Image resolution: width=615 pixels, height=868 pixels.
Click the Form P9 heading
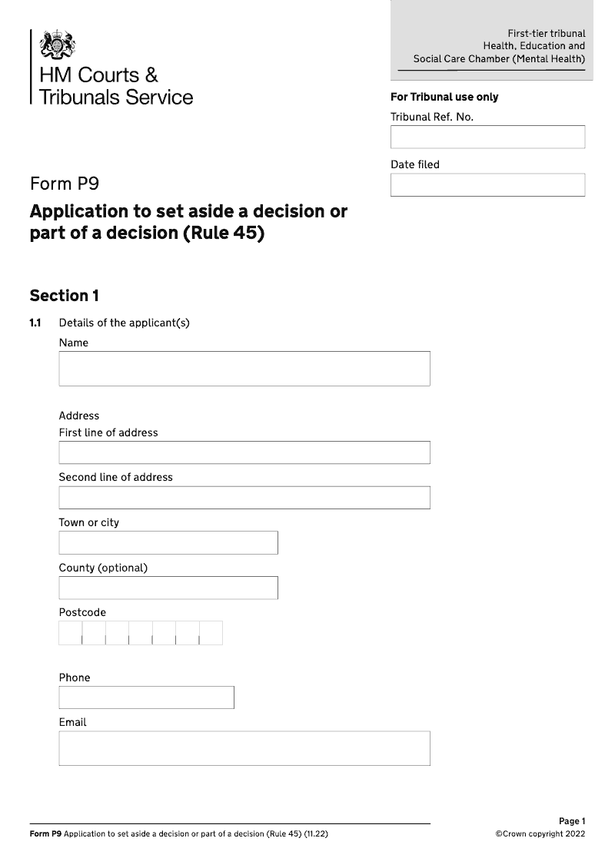coord(65,184)
